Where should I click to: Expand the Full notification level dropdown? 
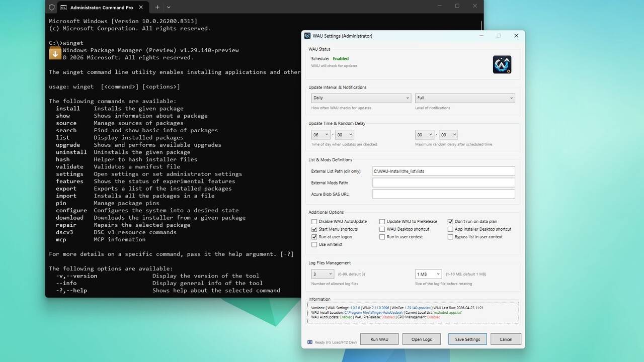(465, 98)
